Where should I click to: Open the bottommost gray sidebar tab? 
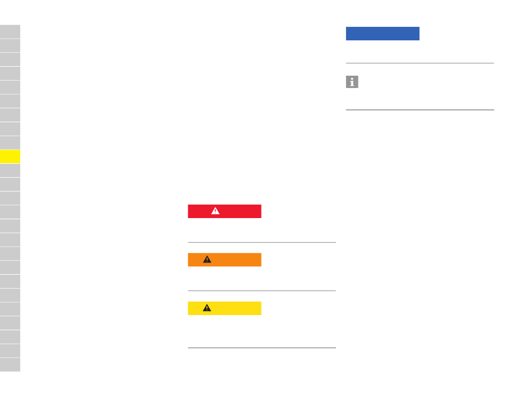tap(10, 365)
